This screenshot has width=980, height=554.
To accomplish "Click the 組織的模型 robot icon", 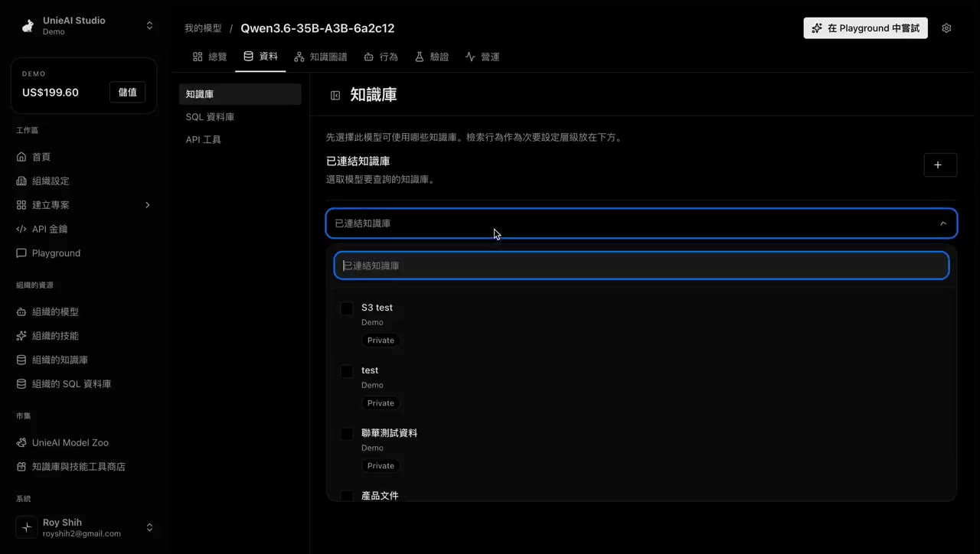I will 21,312.
